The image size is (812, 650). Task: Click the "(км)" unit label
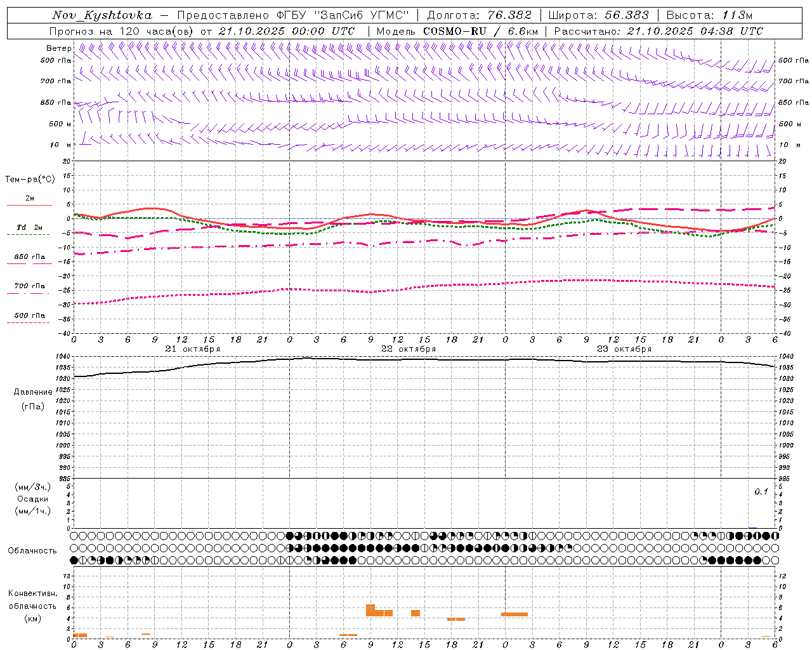(x=33, y=618)
